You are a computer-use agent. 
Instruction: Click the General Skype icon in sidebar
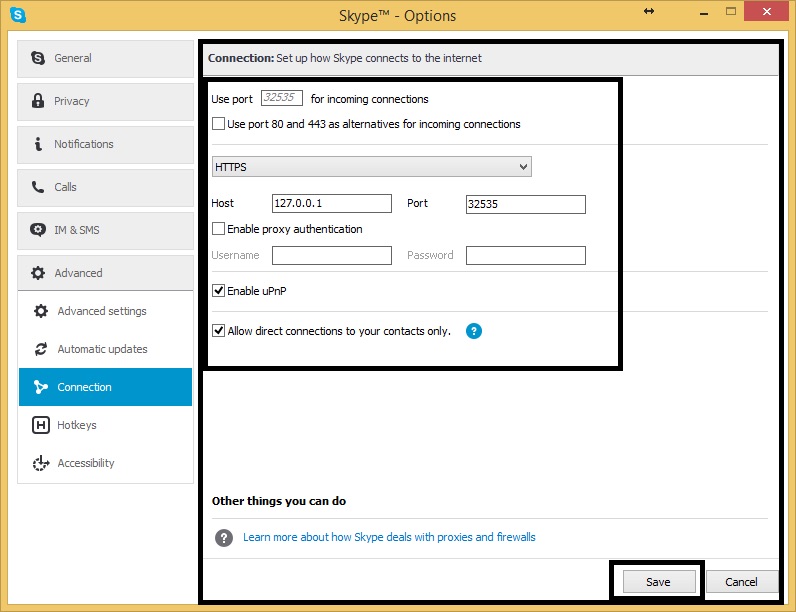(38, 58)
